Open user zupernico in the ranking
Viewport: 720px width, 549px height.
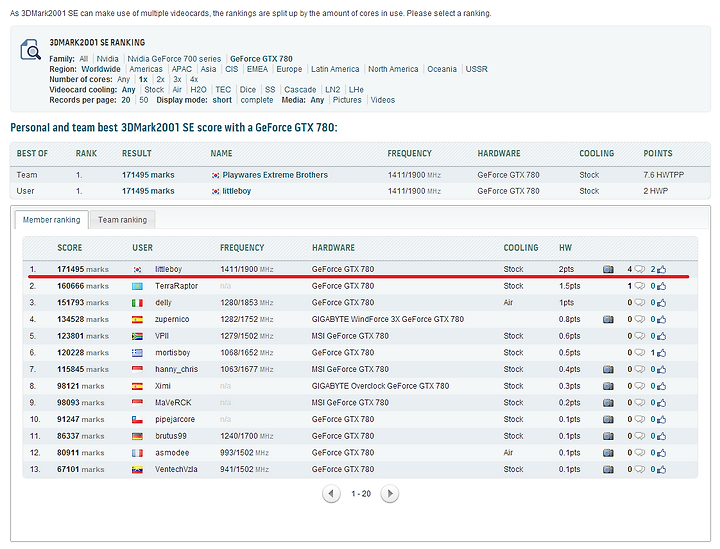[172, 319]
